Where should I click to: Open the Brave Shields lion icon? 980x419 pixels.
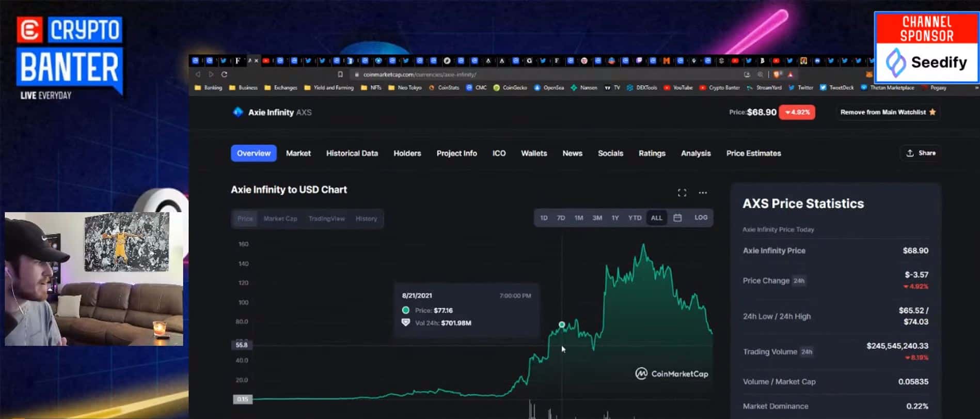778,74
